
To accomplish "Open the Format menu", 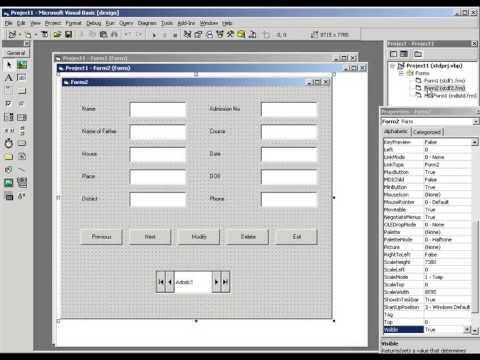I will tap(73, 23).
